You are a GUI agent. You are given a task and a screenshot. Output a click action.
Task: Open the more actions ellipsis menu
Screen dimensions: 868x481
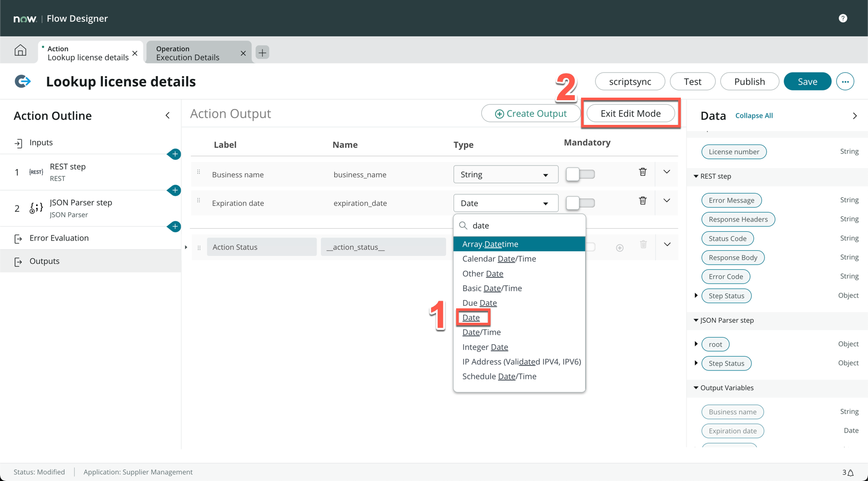[845, 82]
